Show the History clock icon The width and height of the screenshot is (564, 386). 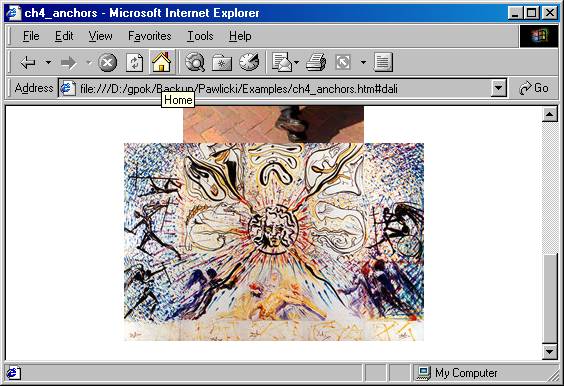click(249, 62)
